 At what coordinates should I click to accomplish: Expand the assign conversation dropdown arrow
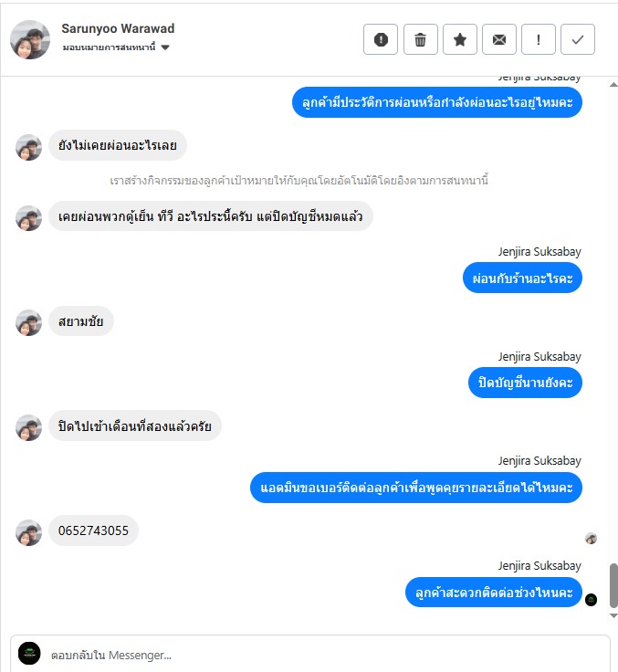165,47
